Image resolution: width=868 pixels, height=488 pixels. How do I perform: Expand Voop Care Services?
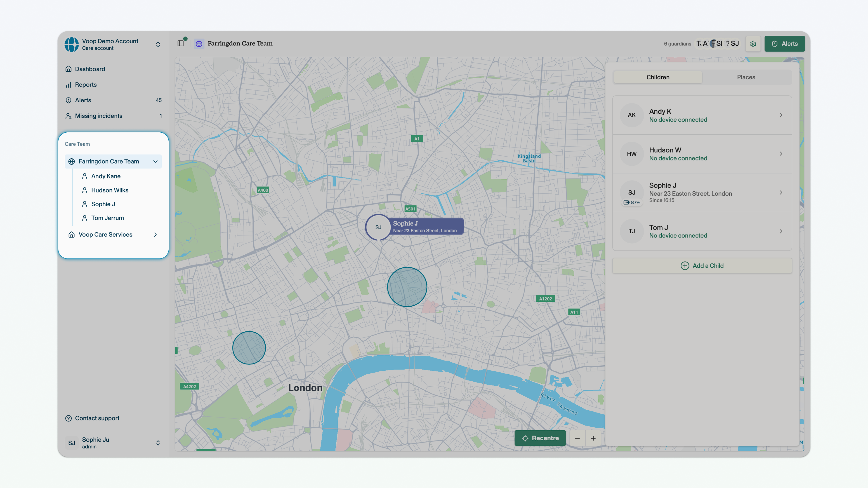tap(155, 235)
